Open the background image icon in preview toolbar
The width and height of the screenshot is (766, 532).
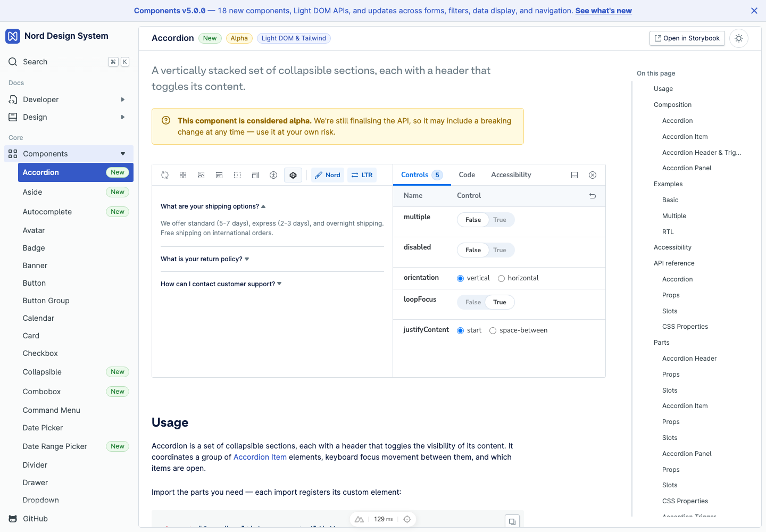coord(201,175)
